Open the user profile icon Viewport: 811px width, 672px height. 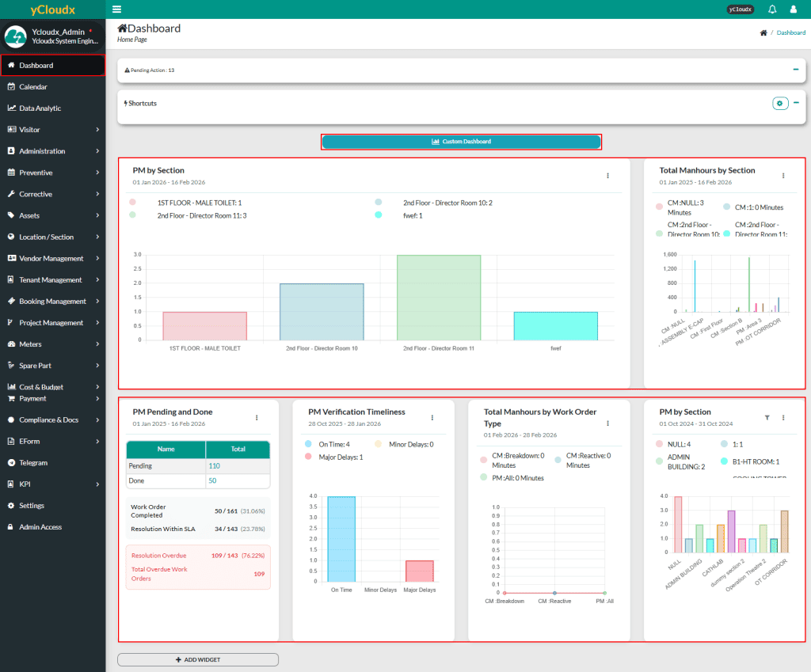(794, 9)
